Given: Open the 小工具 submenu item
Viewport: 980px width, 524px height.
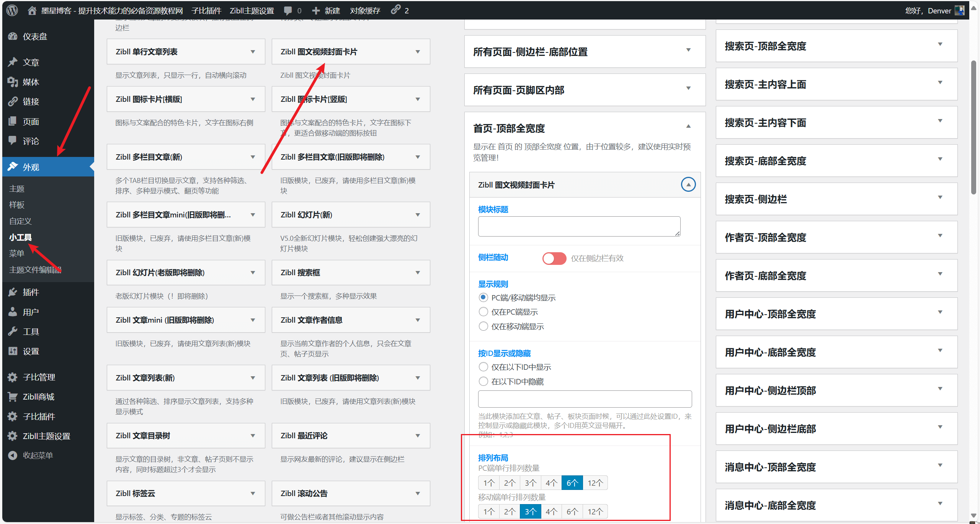Looking at the screenshot, I should coord(21,237).
